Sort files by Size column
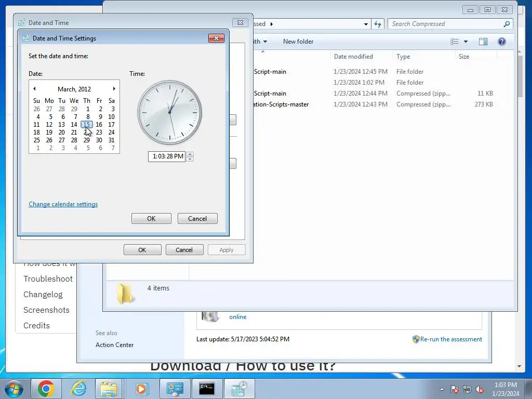Image resolution: width=532 pixels, height=399 pixels. coord(476,57)
